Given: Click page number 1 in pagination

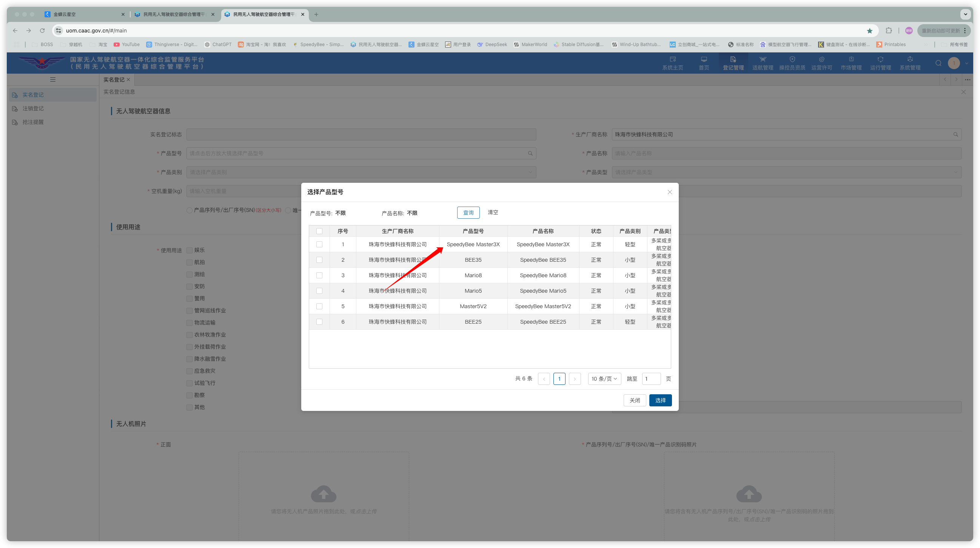Looking at the screenshot, I should click(559, 379).
